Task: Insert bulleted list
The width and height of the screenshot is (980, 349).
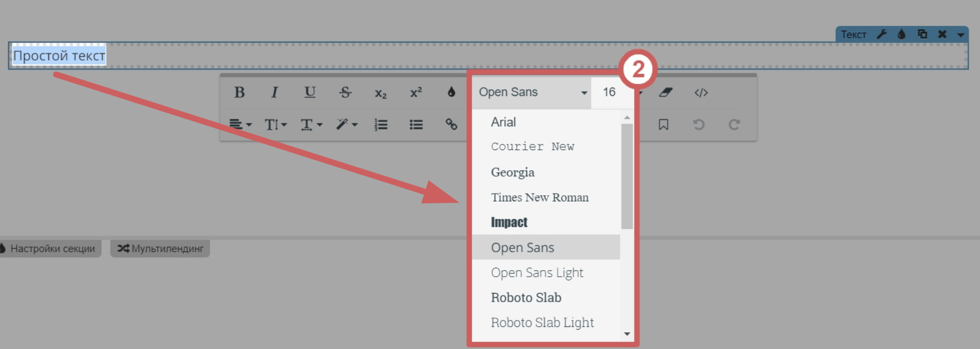Action: tap(416, 125)
